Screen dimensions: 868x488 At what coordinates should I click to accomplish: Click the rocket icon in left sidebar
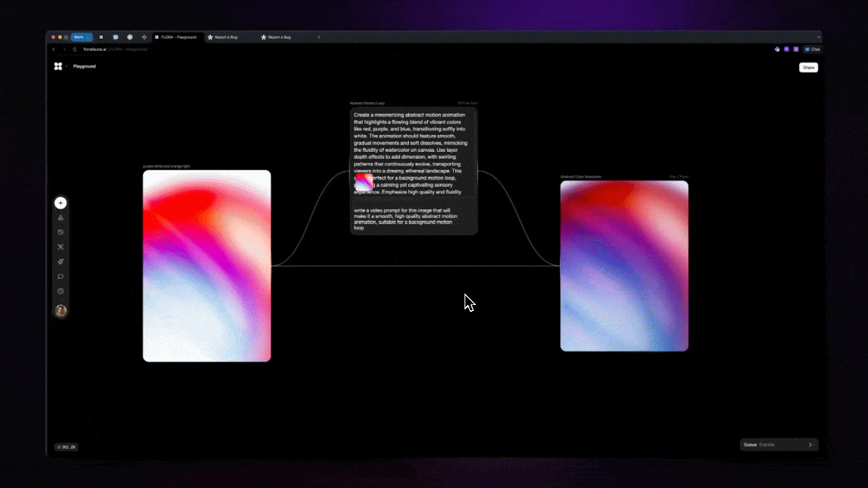(x=60, y=262)
